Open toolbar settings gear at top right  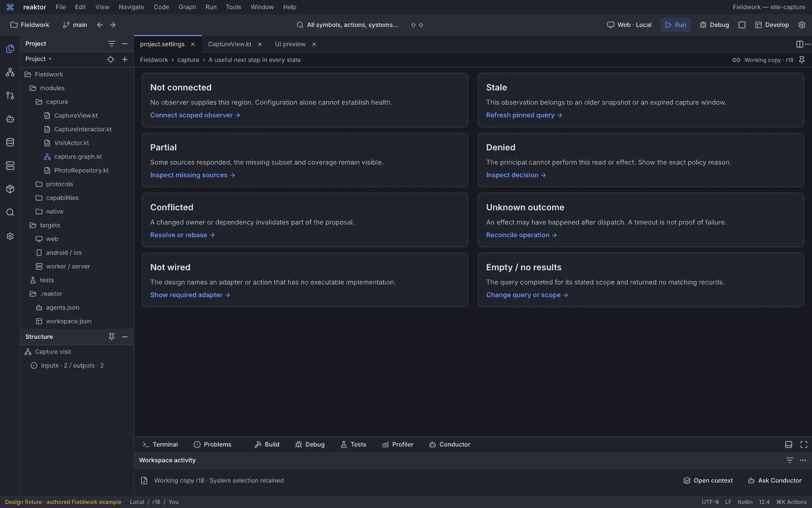802,25
